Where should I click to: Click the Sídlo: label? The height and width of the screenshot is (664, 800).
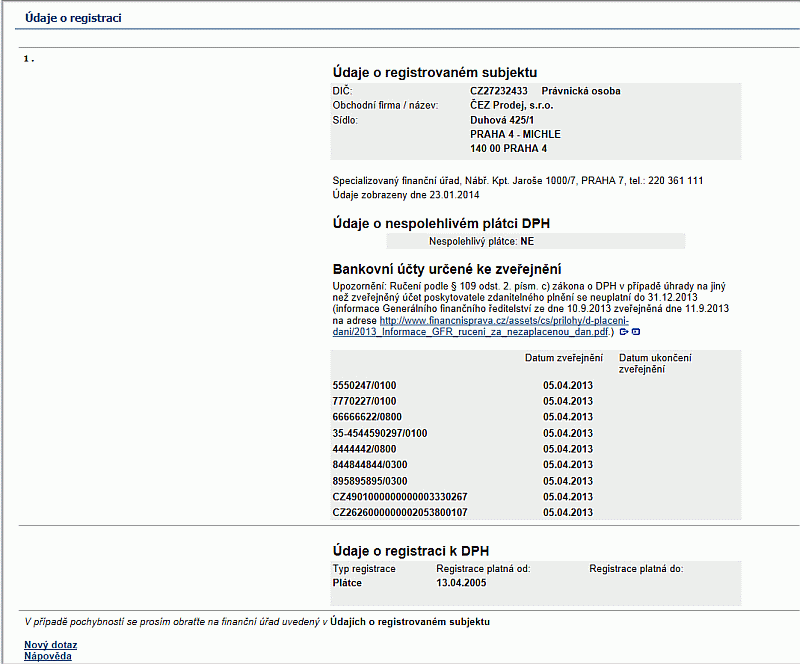(345, 120)
